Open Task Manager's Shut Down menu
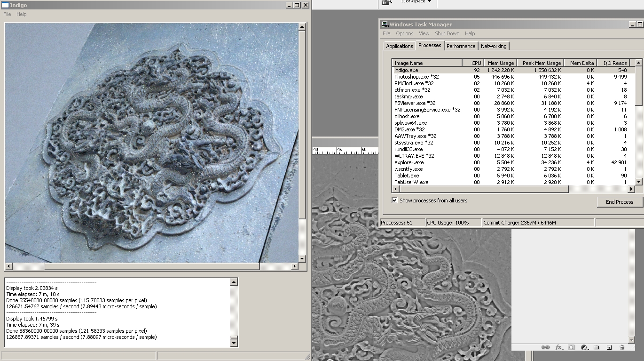Screen dimensions: 644x361 pyautogui.click(x=447, y=33)
